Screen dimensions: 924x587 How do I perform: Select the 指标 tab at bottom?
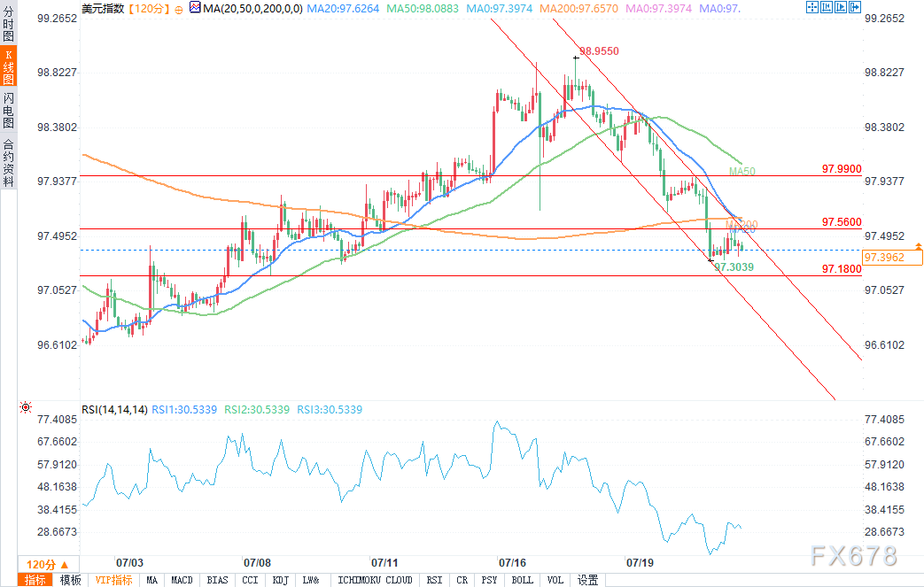click(36, 580)
